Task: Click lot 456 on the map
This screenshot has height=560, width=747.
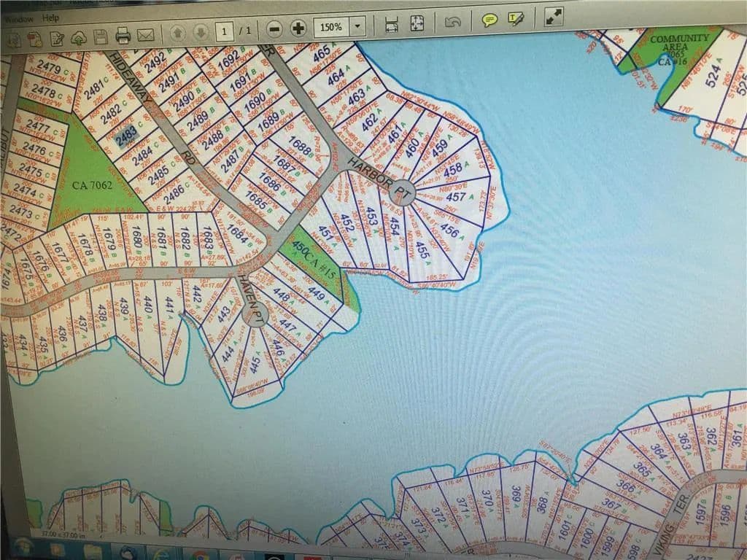Action: point(449,230)
